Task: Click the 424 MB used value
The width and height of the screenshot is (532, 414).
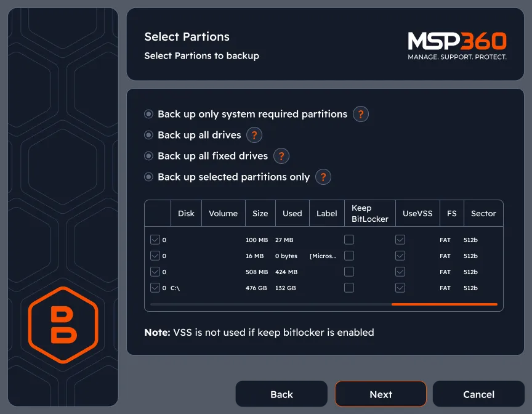Action: (x=286, y=272)
